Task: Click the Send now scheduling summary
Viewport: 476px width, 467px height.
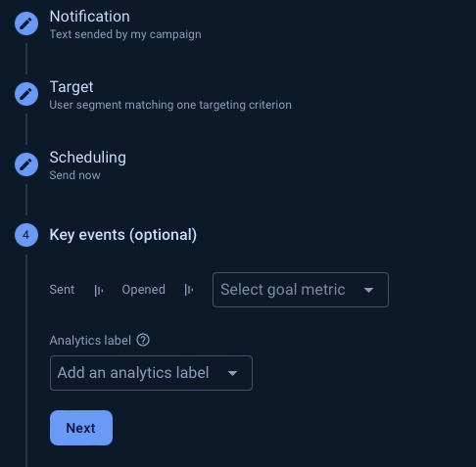Action: point(74,175)
